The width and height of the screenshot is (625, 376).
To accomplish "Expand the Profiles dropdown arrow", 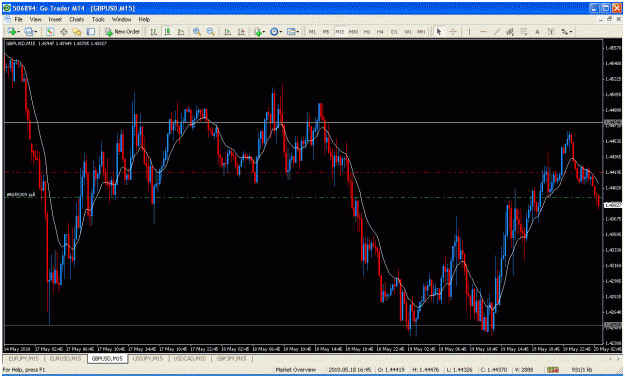I will click(x=36, y=32).
